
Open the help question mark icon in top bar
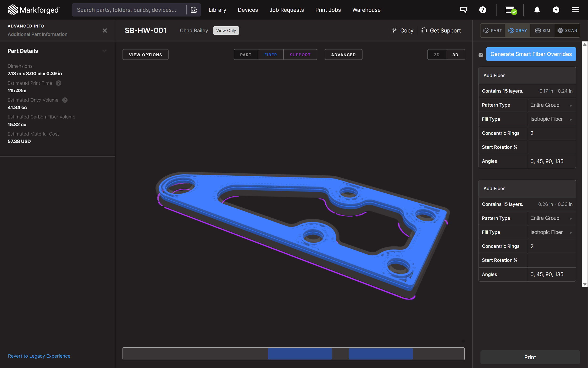482,10
